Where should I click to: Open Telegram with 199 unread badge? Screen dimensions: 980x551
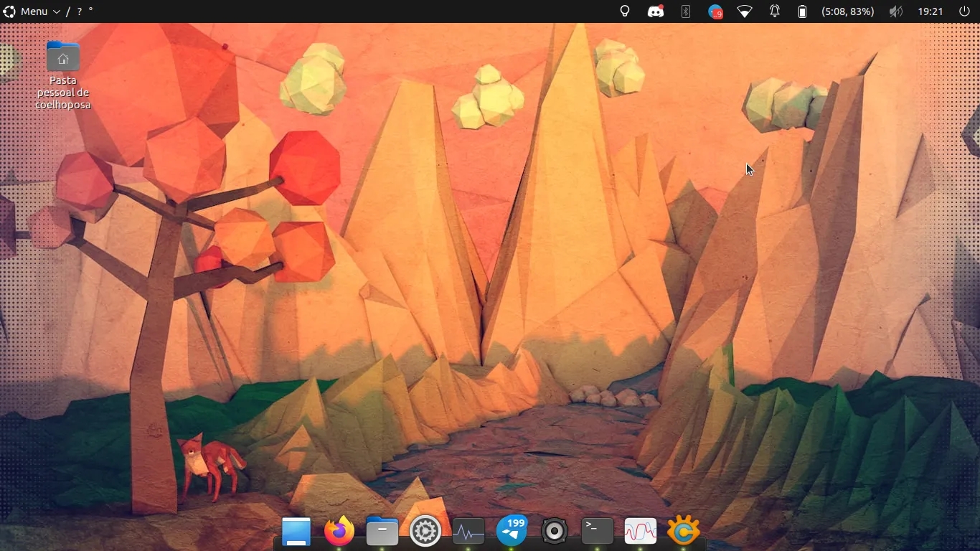pyautogui.click(x=512, y=532)
